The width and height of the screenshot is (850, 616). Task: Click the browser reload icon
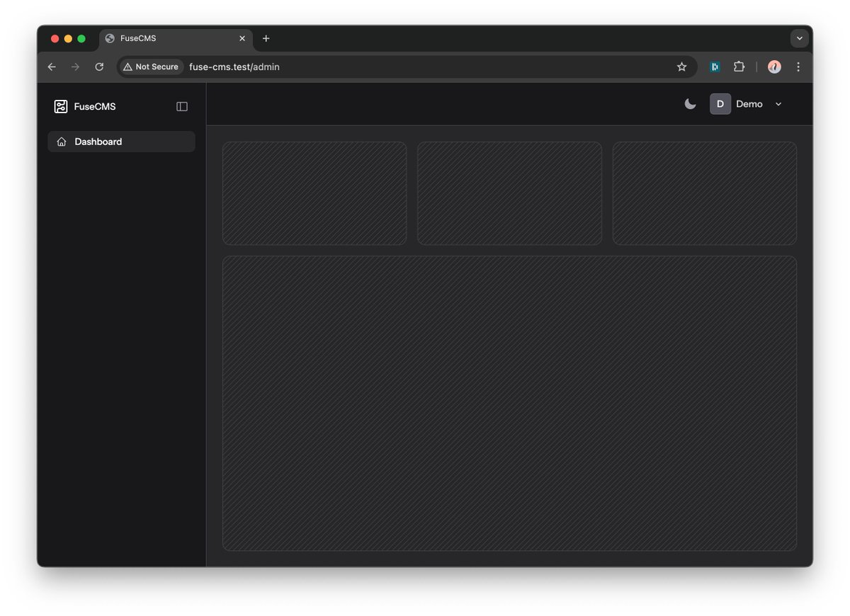click(99, 67)
